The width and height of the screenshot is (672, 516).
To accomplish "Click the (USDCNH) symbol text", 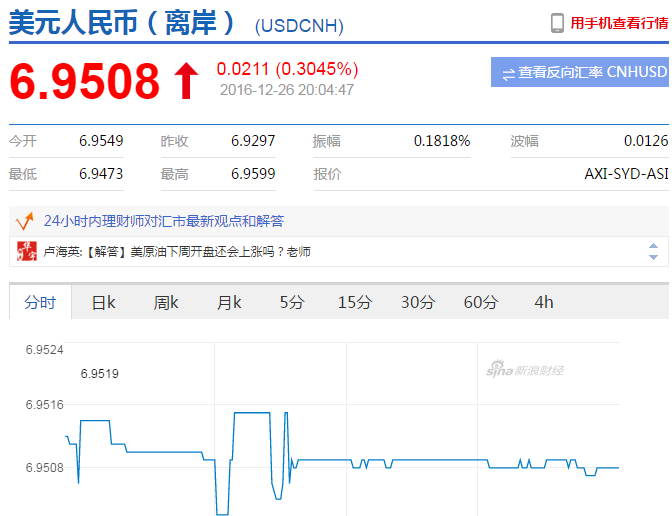I will pyautogui.click(x=299, y=26).
